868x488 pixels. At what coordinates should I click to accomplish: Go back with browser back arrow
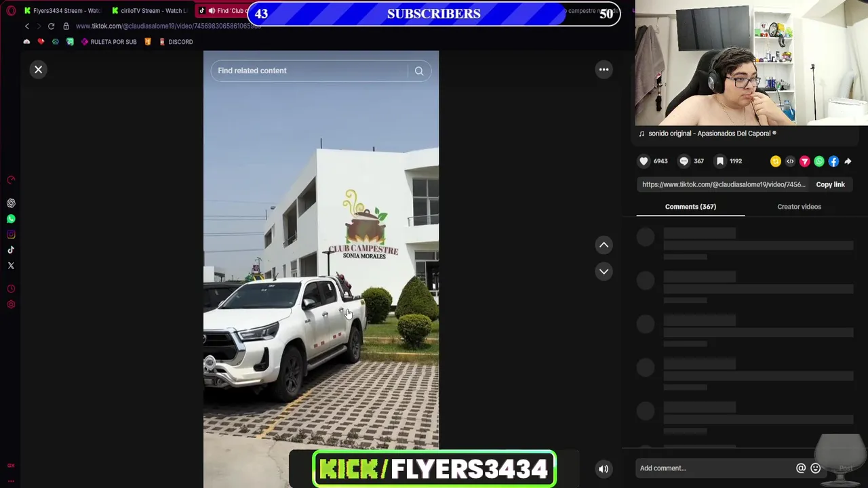[27, 26]
